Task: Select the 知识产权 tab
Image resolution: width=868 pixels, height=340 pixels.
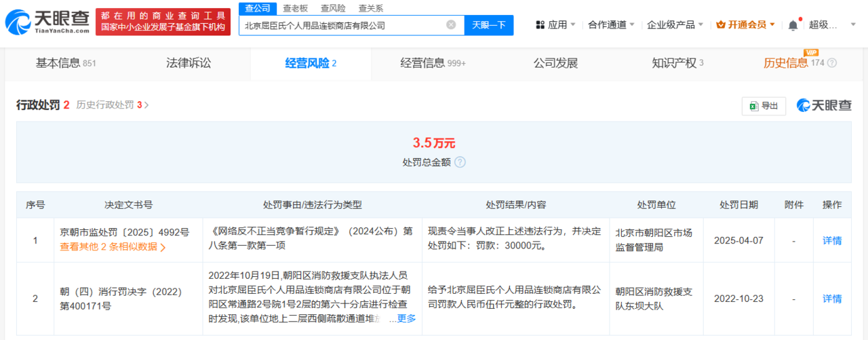Action: tap(677, 63)
